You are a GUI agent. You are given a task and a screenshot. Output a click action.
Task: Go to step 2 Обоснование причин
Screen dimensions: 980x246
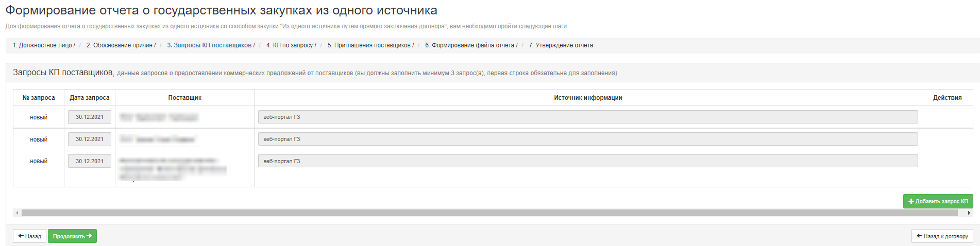[x=119, y=45]
